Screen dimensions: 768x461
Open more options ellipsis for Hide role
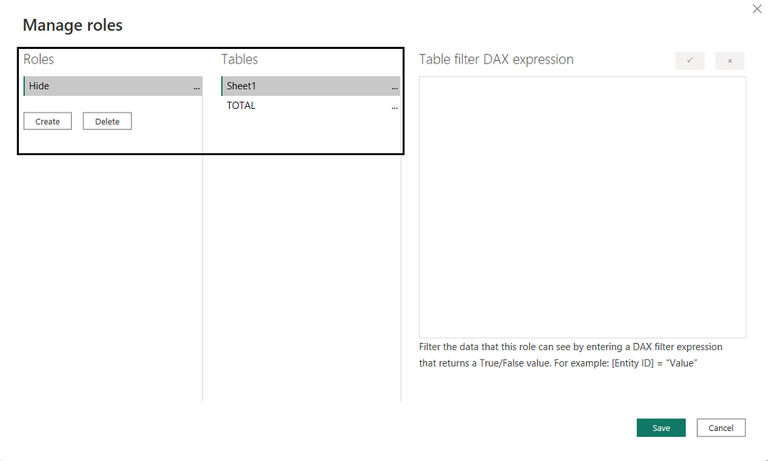point(196,88)
